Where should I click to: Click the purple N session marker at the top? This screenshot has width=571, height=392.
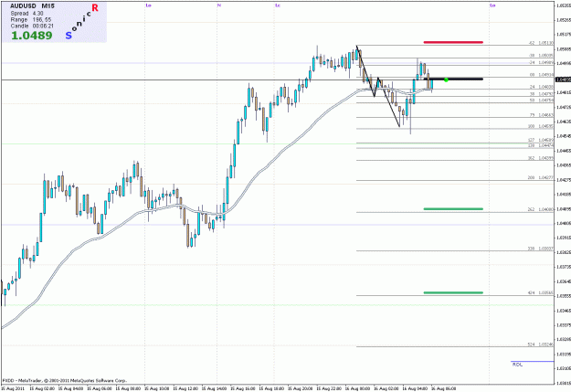tap(219, 5)
